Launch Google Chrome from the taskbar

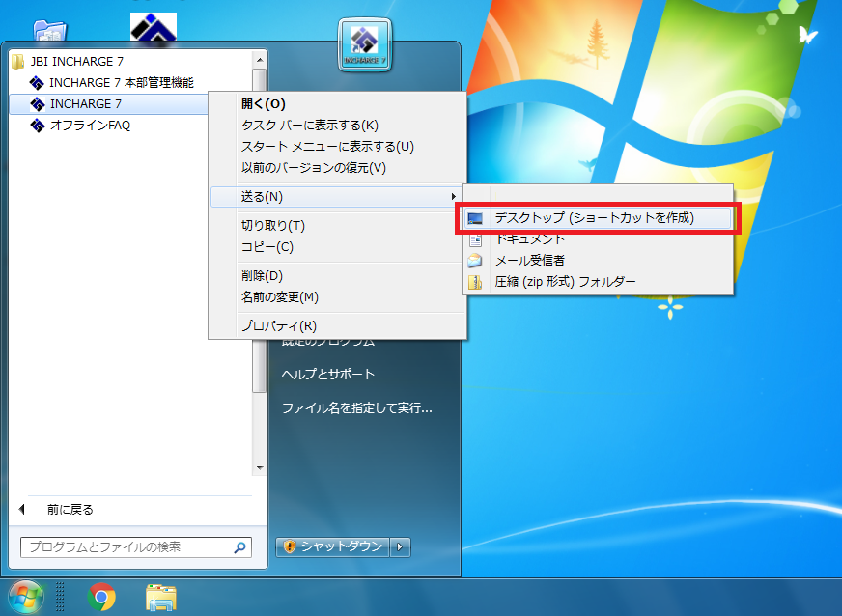point(102,598)
